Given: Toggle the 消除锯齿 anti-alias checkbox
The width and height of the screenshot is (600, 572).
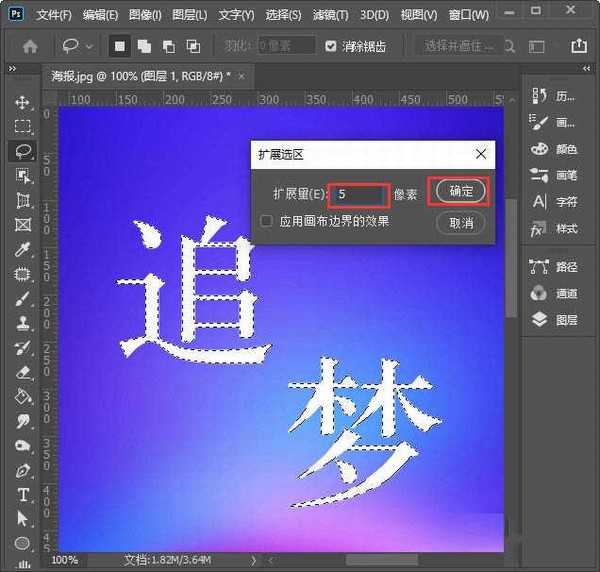Looking at the screenshot, I should (x=332, y=46).
